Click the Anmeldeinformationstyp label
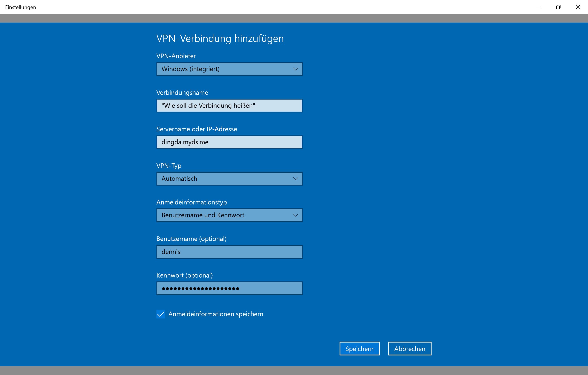588x375 pixels. click(191, 202)
